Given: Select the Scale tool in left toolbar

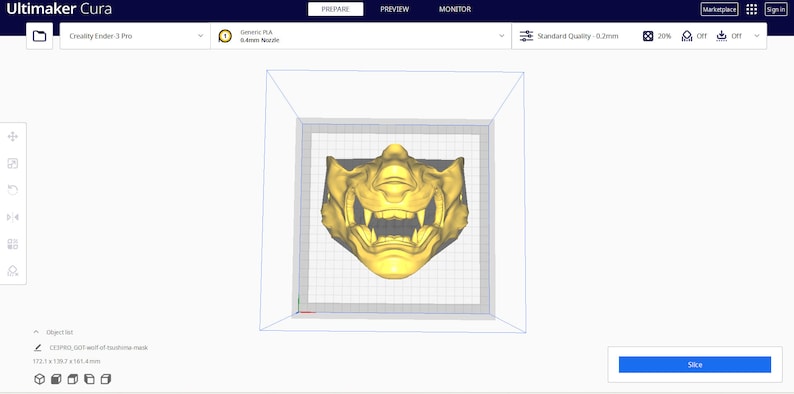Looking at the screenshot, I should click(x=13, y=163).
